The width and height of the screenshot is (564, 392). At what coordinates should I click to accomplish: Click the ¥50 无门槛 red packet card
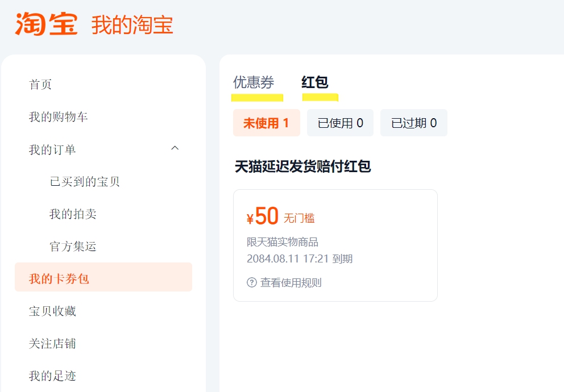coord(335,245)
